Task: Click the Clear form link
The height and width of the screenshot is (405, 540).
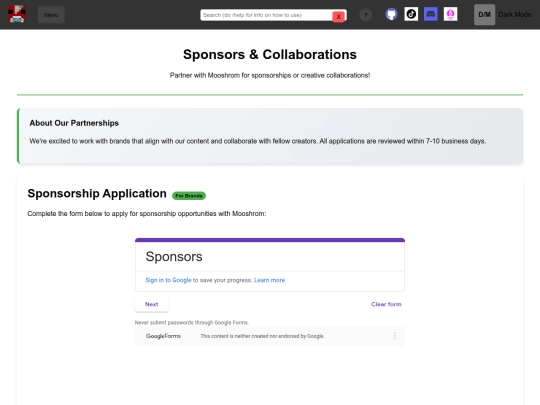Action: pos(386,304)
